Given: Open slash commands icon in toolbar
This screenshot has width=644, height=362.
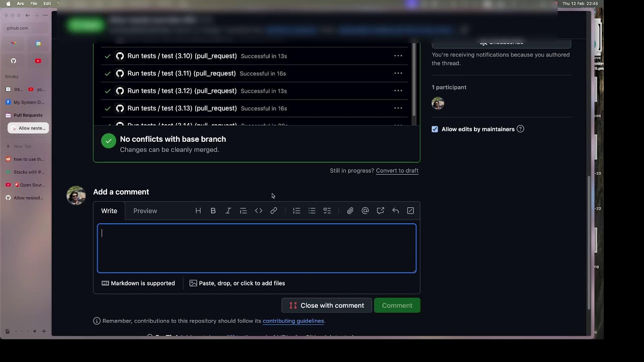Looking at the screenshot, I should coord(411,211).
